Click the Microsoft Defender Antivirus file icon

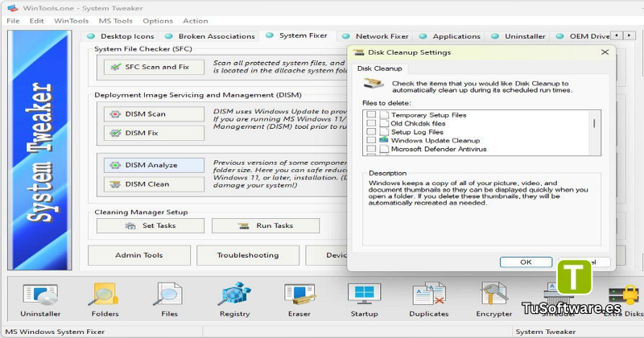click(x=384, y=149)
